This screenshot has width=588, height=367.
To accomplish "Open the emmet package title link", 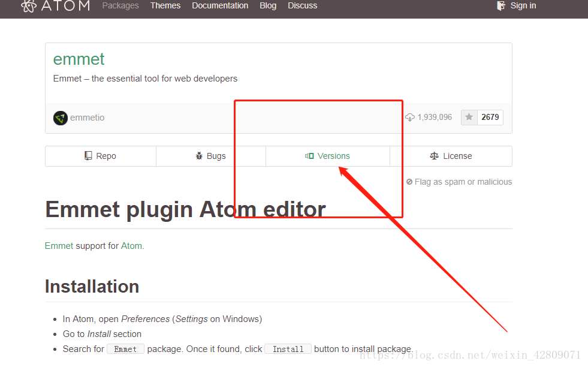I will (79, 59).
